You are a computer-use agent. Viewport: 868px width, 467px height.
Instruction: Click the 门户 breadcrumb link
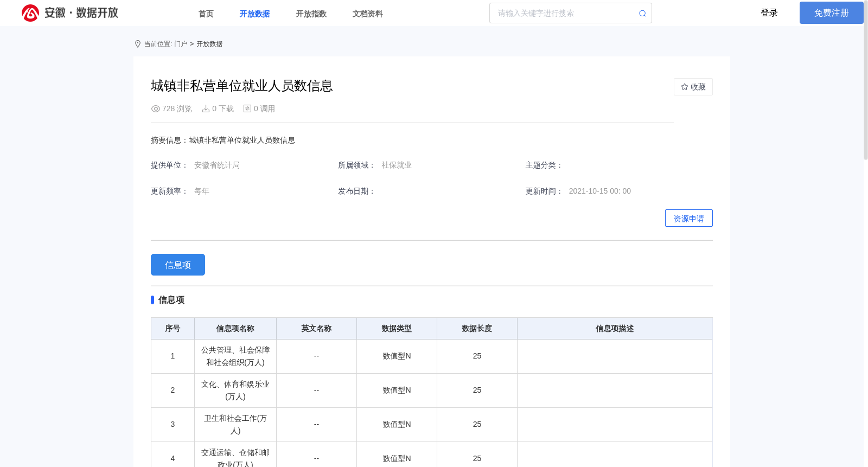click(181, 44)
